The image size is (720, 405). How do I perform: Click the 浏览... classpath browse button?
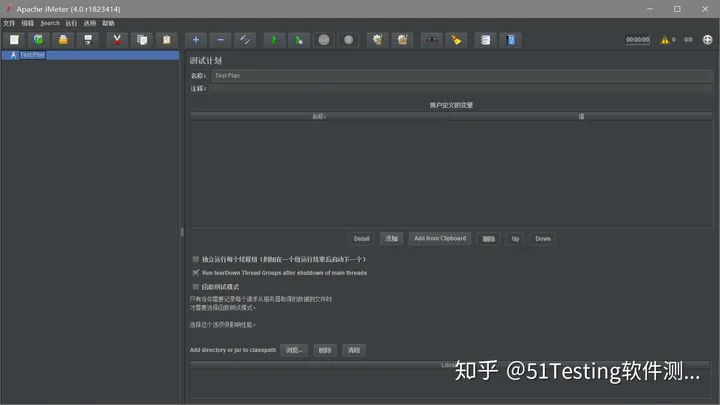pos(294,350)
